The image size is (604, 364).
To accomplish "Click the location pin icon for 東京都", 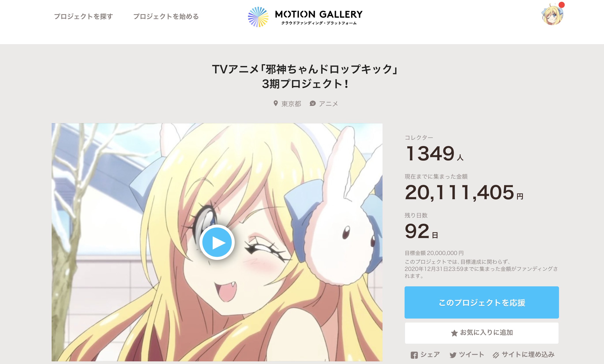I will (276, 103).
